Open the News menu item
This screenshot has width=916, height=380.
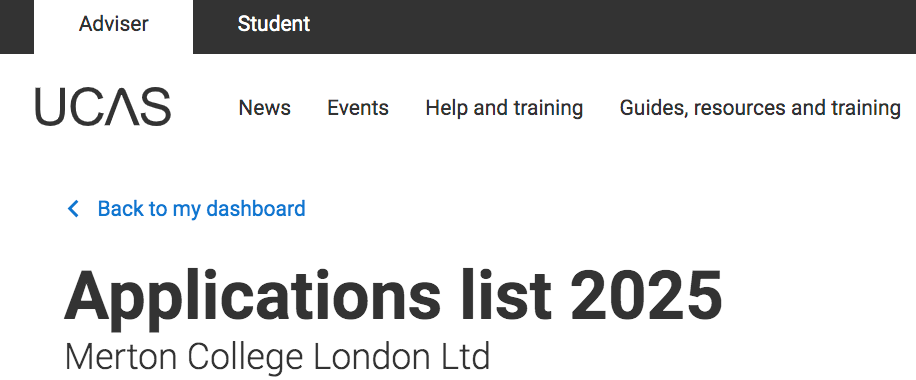coord(265,108)
